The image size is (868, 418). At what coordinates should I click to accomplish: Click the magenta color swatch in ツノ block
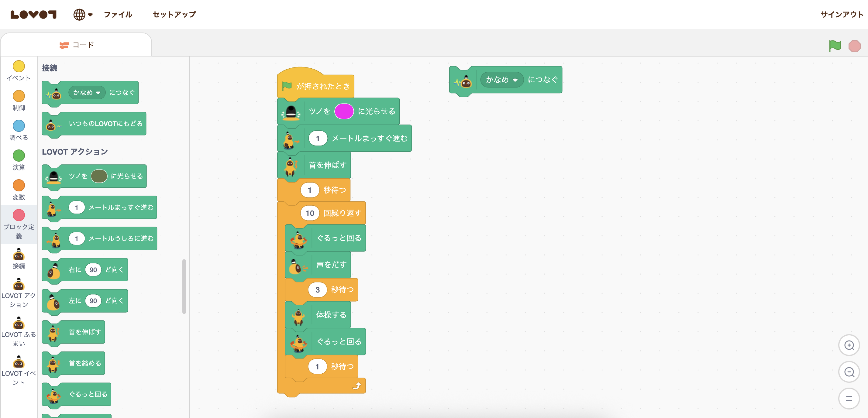pos(344,111)
